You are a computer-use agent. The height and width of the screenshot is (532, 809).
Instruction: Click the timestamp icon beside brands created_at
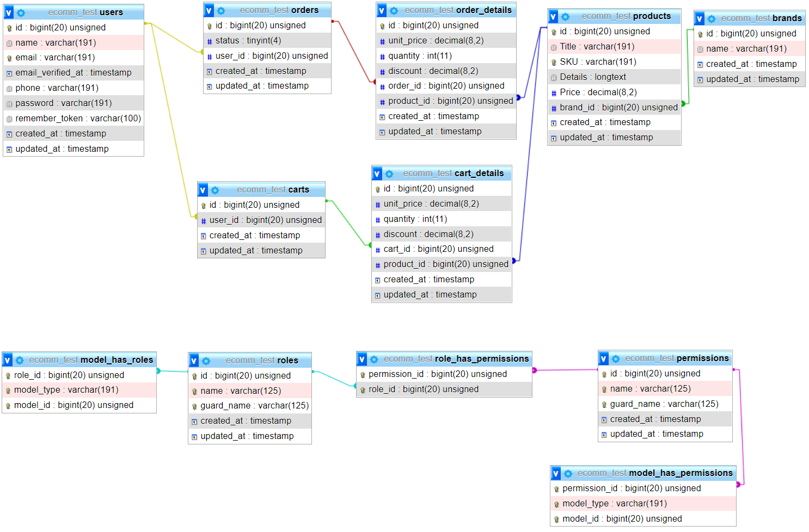pyautogui.click(x=700, y=65)
